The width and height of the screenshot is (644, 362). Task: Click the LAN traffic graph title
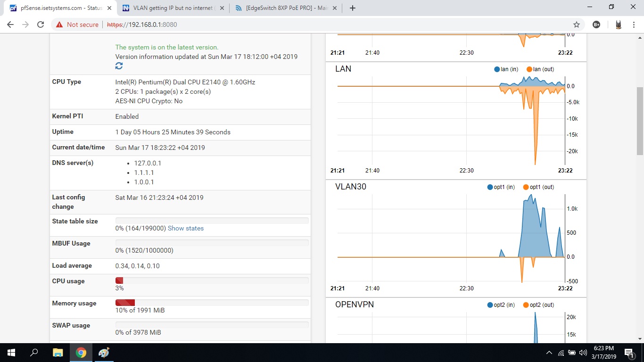(x=343, y=69)
